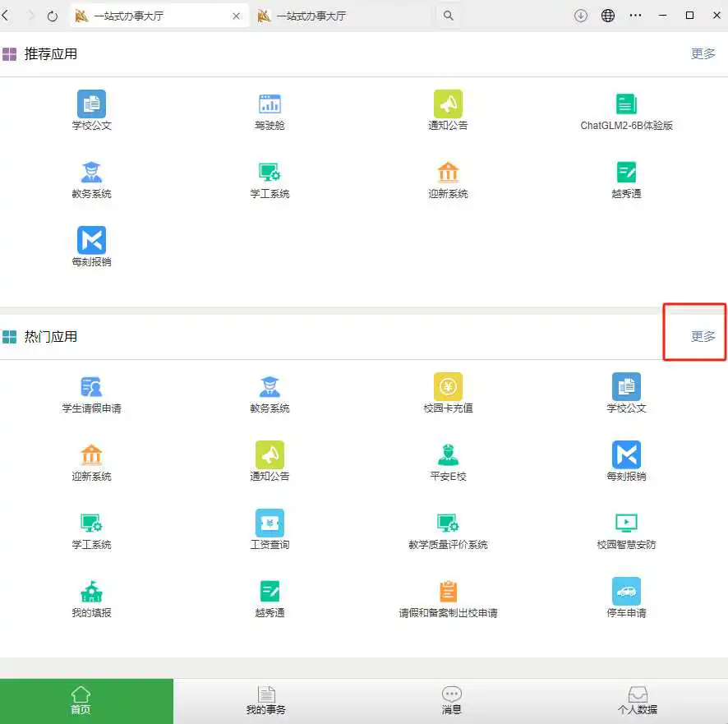Image resolution: width=728 pixels, height=724 pixels.
Task: Open 学校公文 in 热门应用 section
Action: [626, 393]
